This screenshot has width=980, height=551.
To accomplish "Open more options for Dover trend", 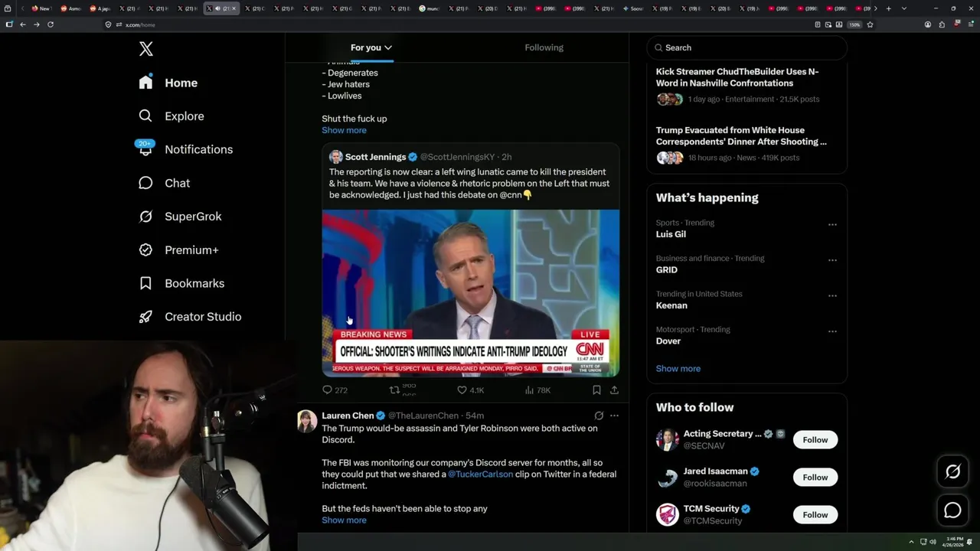I will pos(832,331).
